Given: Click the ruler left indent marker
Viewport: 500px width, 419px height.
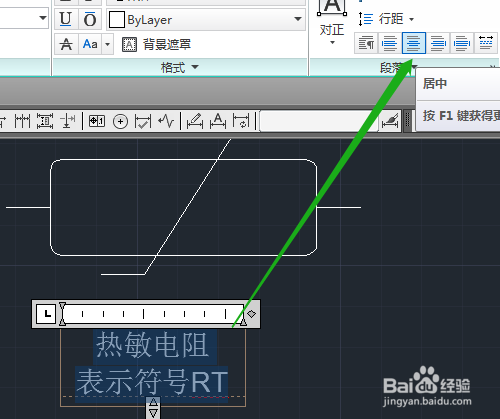Looking at the screenshot, I should (x=62, y=313).
